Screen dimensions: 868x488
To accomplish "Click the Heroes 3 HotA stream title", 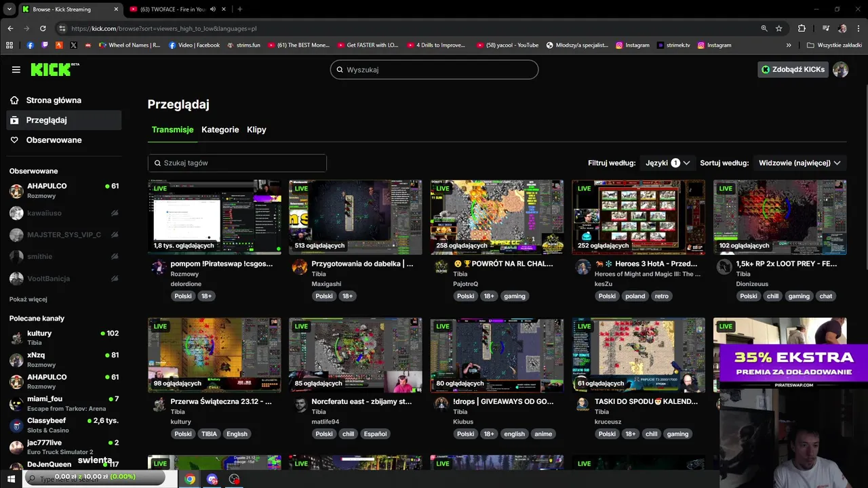I will tap(646, 264).
